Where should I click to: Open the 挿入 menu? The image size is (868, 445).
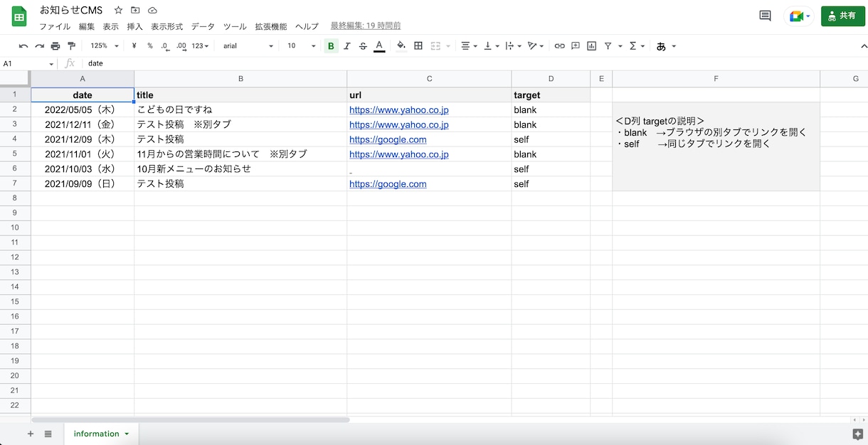(x=134, y=26)
